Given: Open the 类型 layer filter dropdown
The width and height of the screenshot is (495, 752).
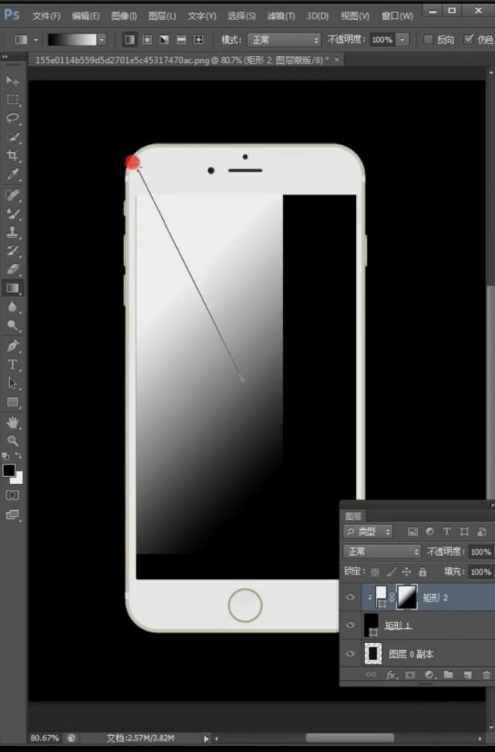Looking at the screenshot, I should (x=368, y=531).
